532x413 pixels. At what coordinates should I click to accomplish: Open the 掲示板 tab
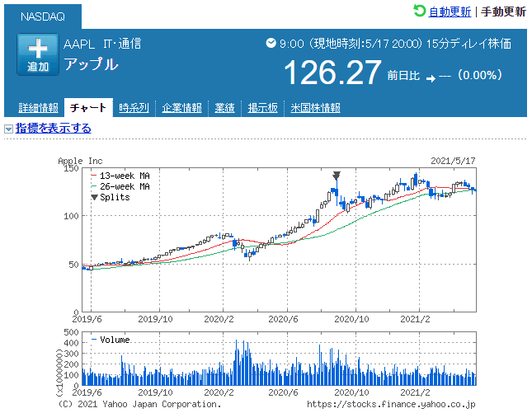(x=262, y=108)
